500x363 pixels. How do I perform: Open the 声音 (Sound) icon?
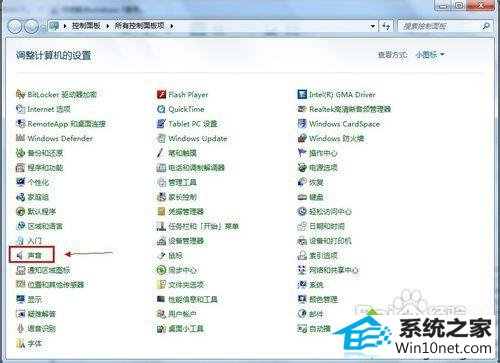click(21, 255)
